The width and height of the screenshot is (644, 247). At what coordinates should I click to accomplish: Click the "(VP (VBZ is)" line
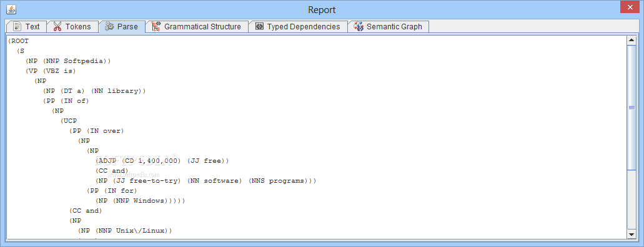click(x=51, y=71)
